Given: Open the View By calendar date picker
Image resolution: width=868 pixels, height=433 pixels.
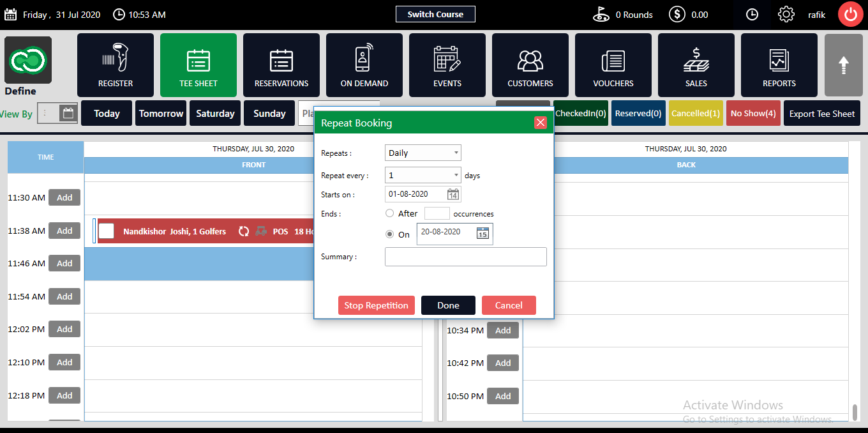Looking at the screenshot, I should (68, 114).
